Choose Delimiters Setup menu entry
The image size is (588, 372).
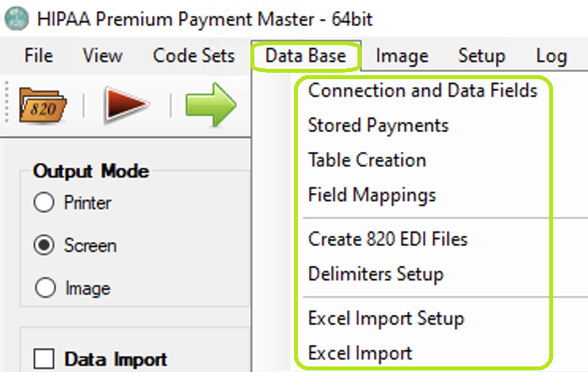pyautogui.click(x=376, y=274)
